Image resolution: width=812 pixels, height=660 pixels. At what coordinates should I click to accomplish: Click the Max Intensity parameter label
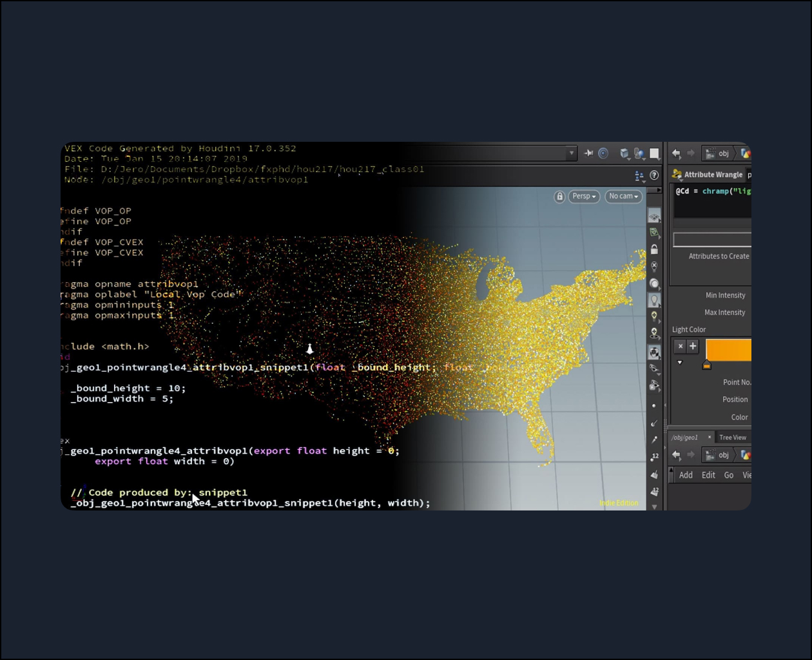click(724, 313)
